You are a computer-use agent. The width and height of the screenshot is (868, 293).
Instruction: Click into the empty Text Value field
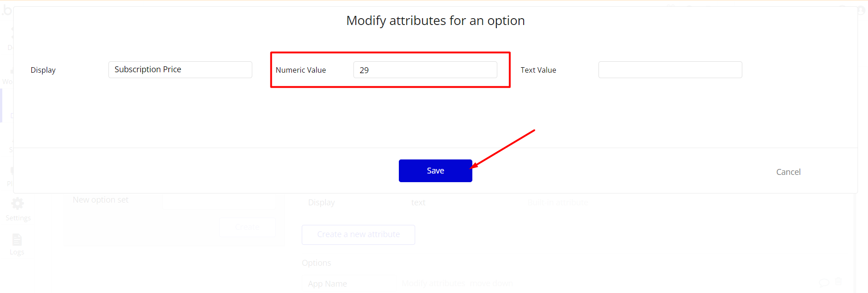(x=670, y=70)
